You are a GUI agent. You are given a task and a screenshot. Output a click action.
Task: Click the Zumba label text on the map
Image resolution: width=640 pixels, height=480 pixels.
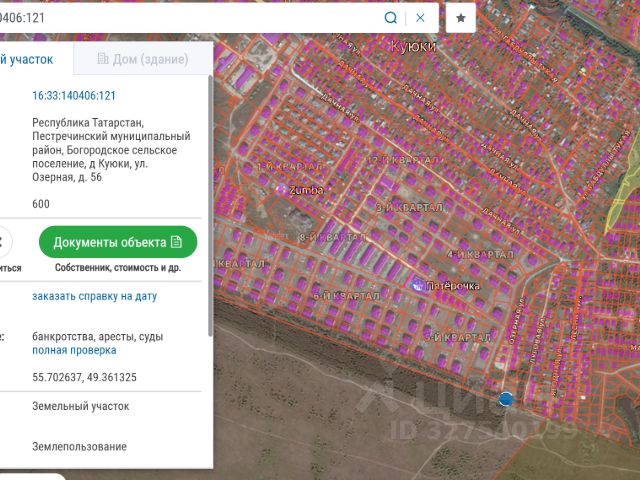click(306, 190)
